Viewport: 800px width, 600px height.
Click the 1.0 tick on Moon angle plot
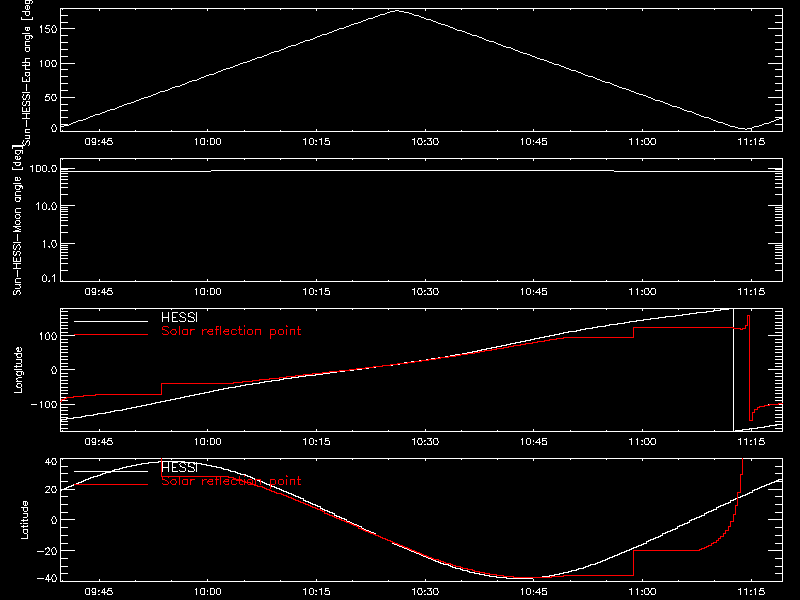(49, 244)
